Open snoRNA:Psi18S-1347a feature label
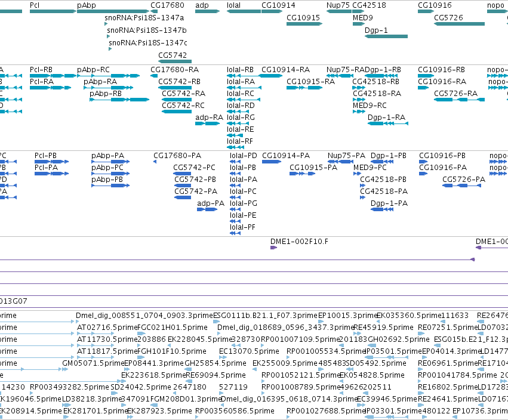Viewport: 508px width, 420px height. pyautogui.click(x=144, y=18)
